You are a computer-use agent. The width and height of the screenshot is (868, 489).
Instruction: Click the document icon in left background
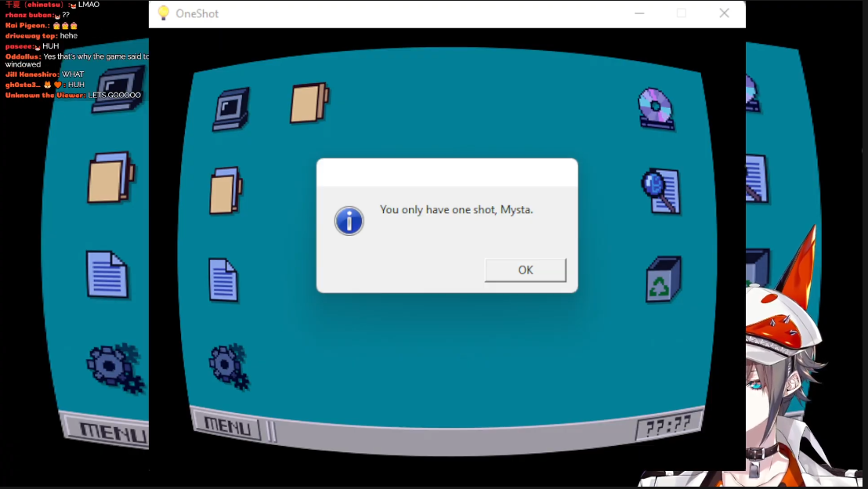[x=107, y=275]
